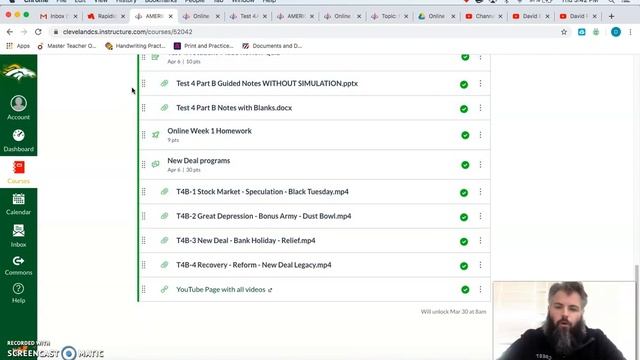Open options menu for Online Week 1 Homework
Image resolution: width=640 pixels, height=360 pixels.
point(480,135)
